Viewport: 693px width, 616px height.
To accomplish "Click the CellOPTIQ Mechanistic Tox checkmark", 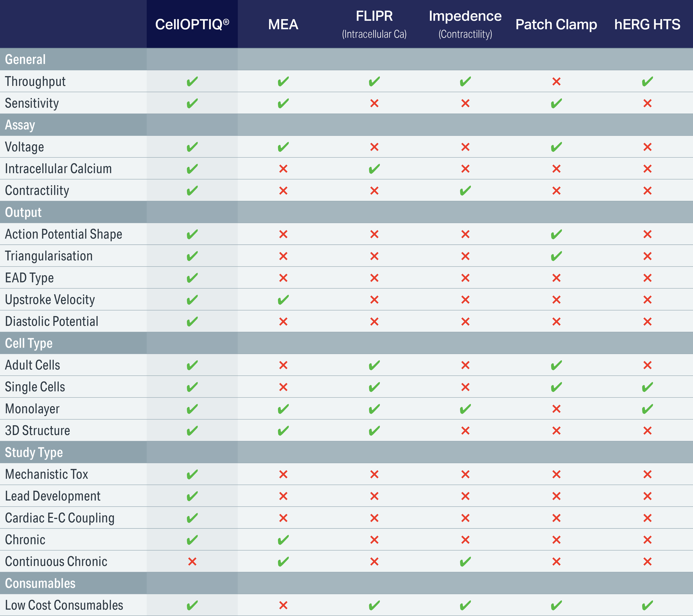I will tap(192, 474).
